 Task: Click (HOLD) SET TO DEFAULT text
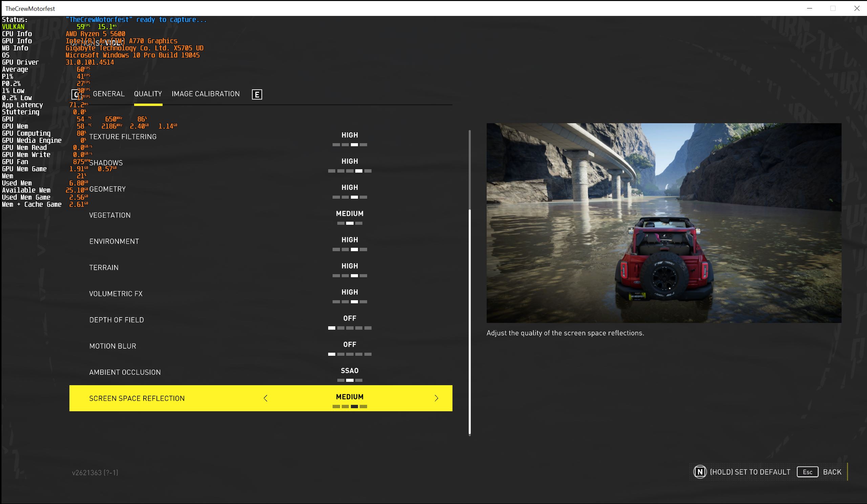pos(750,472)
